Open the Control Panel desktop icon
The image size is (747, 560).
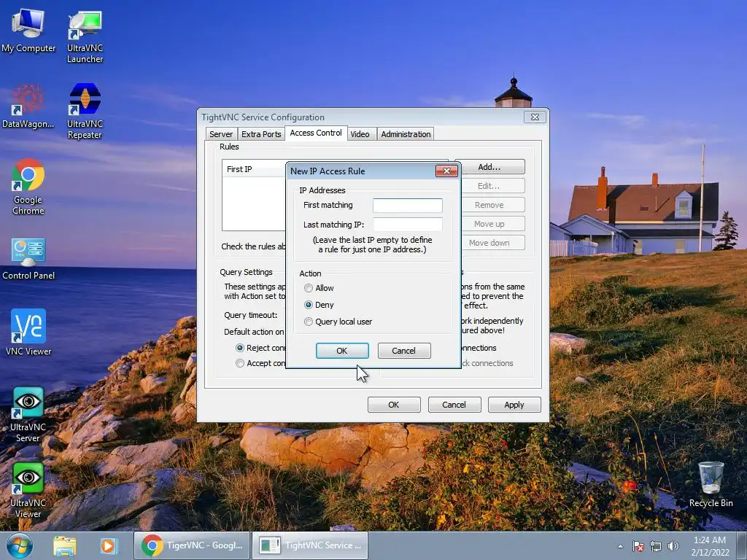[x=28, y=259]
